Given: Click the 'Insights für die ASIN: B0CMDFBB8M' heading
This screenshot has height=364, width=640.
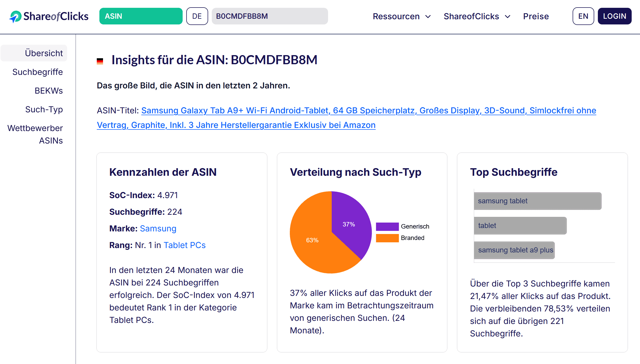Looking at the screenshot, I should (x=214, y=60).
